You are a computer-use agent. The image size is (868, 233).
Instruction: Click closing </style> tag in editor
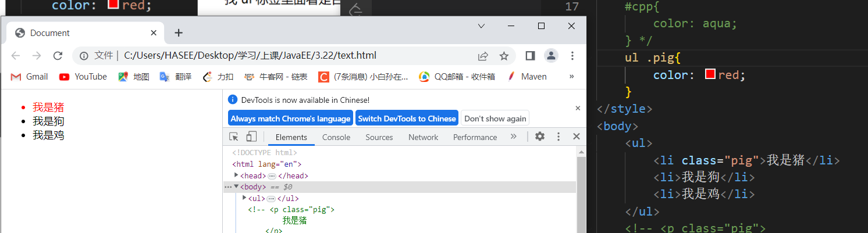[625, 109]
